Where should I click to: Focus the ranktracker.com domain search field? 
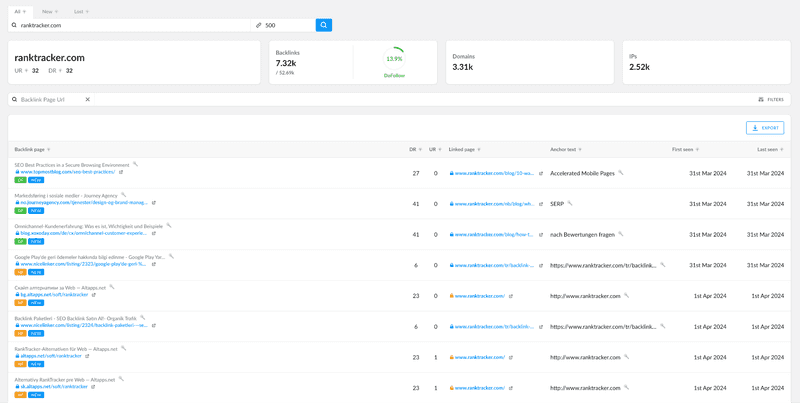[x=130, y=25]
